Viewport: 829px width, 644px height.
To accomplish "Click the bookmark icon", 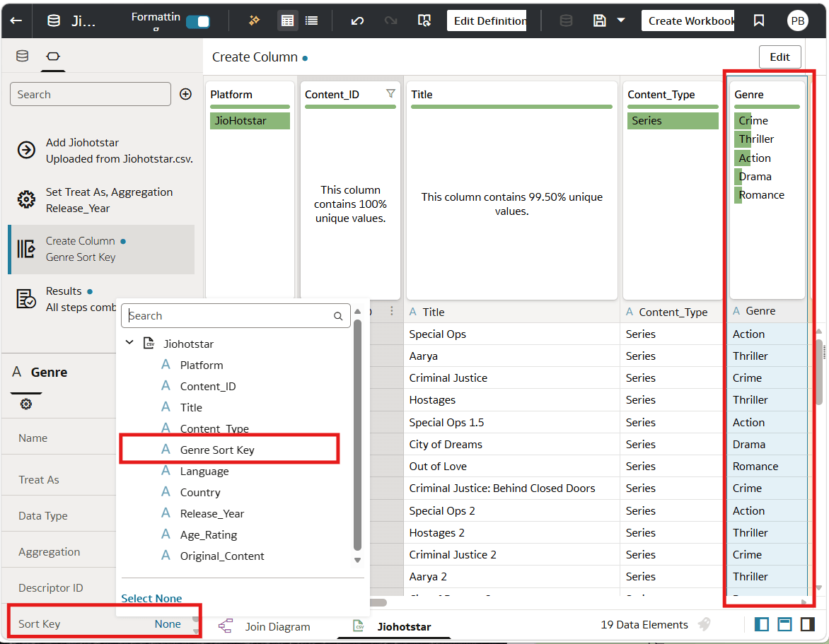I will click(759, 21).
